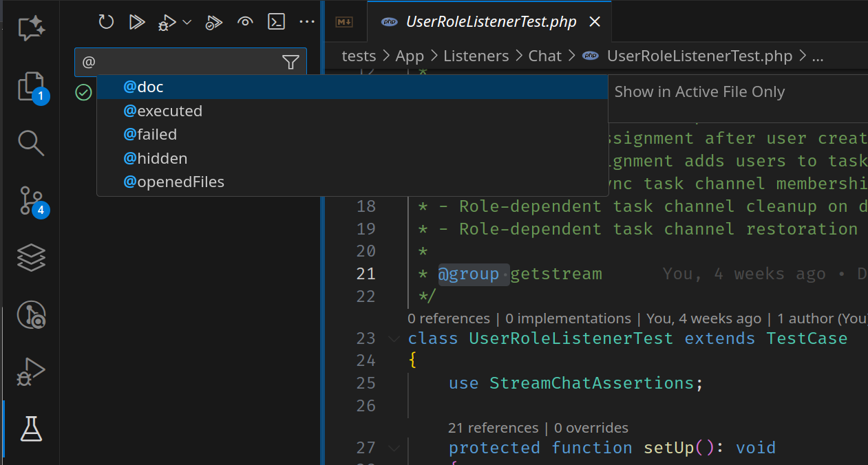Viewport: 868px width, 465px height.
Task: Choose @openedFiles from suggestion list
Action: pos(173,182)
